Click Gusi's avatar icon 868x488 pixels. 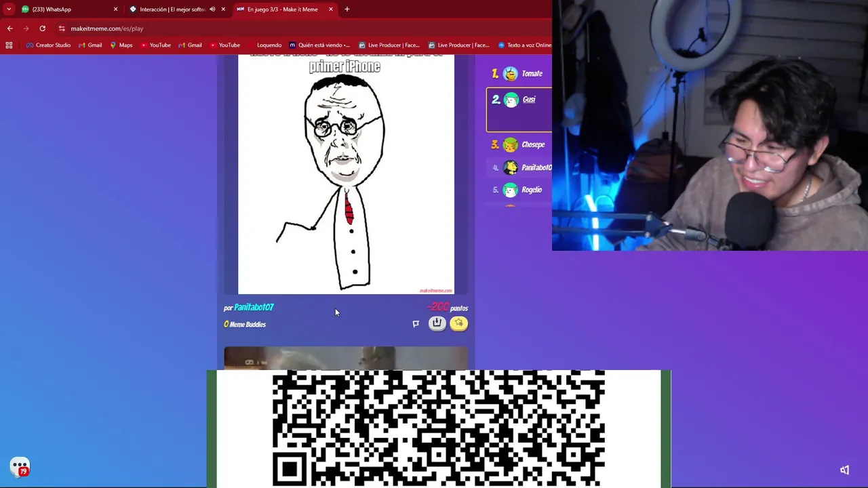[511, 100]
